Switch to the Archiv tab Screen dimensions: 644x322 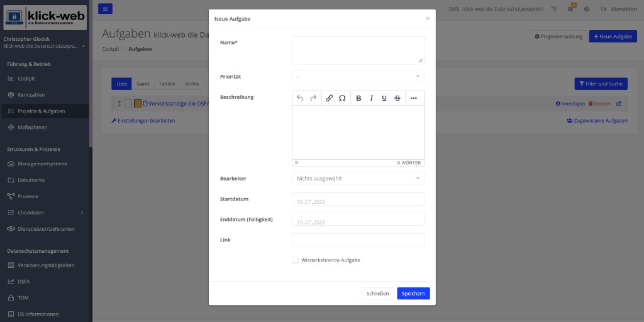point(192,84)
